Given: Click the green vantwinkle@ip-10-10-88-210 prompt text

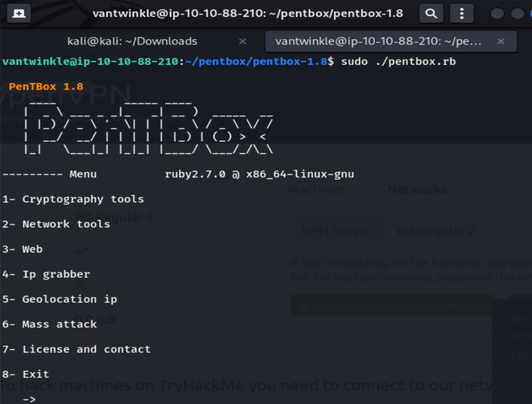Looking at the screenshot, I should (x=90, y=61).
